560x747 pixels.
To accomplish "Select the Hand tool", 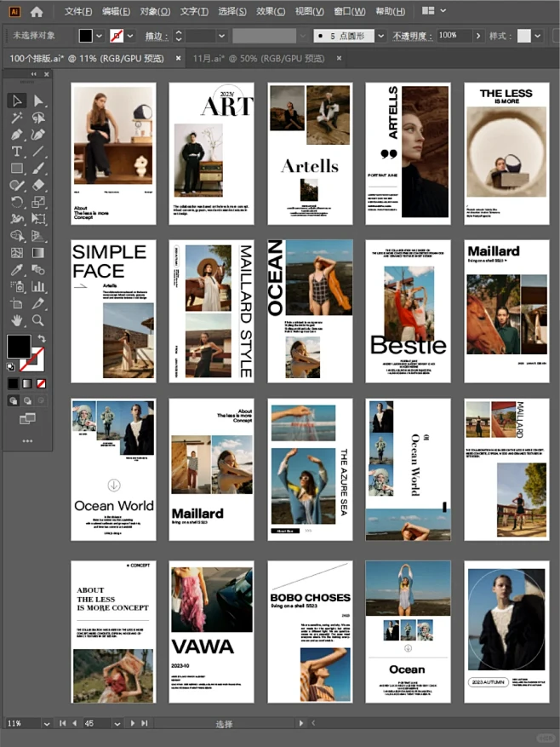I will click(17, 320).
